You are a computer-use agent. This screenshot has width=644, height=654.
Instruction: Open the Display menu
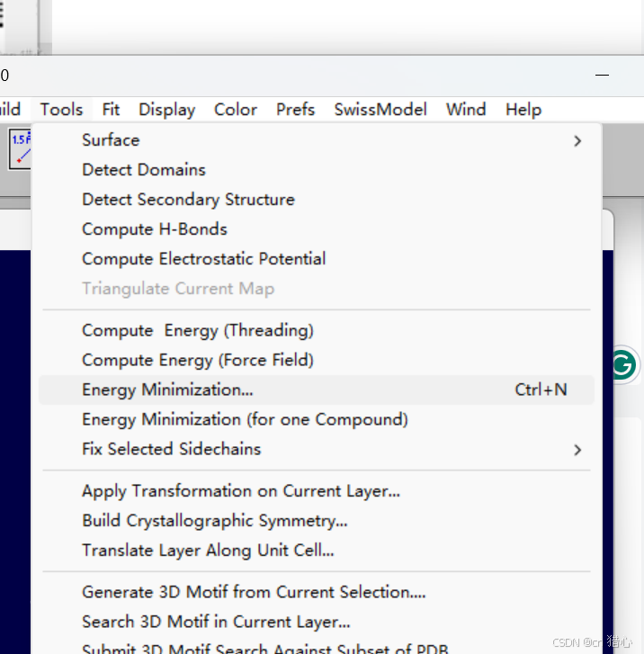tap(166, 110)
